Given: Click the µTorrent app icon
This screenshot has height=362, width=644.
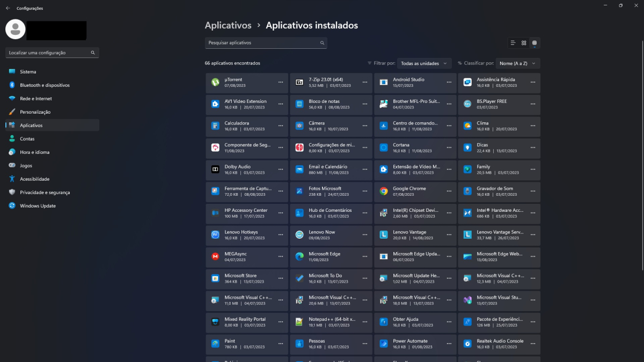Looking at the screenshot, I should [x=215, y=82].
